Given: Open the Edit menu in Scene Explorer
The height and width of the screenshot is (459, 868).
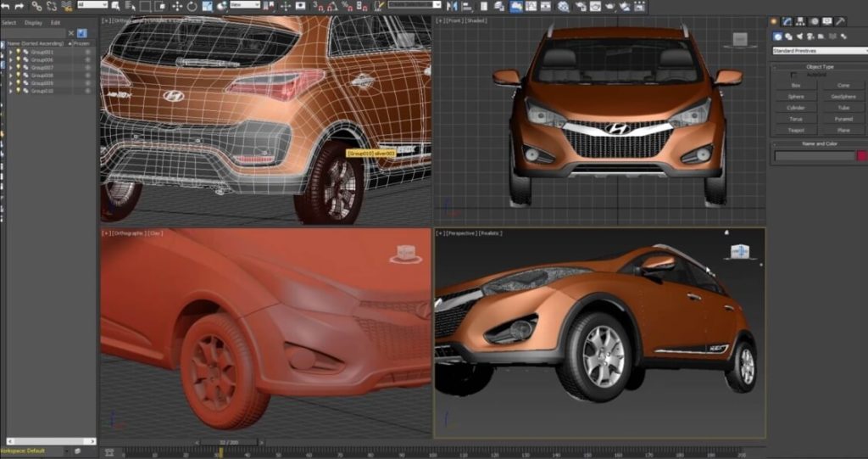Looking at the screenshot, I should [55, 23].
